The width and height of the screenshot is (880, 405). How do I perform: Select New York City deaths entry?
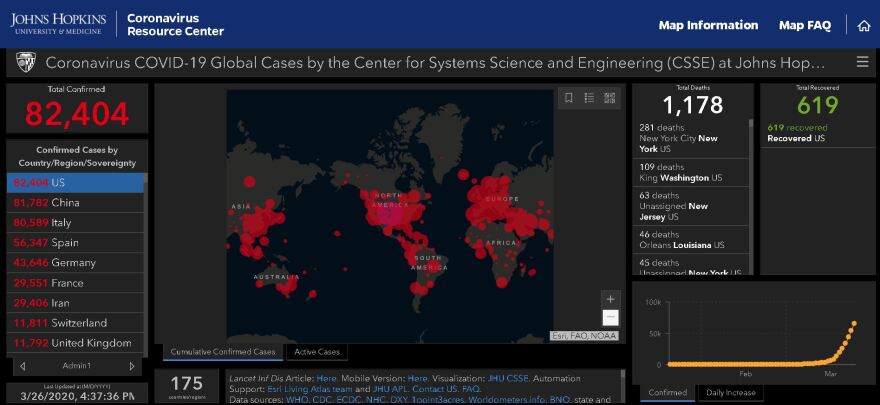coord(692,138)
